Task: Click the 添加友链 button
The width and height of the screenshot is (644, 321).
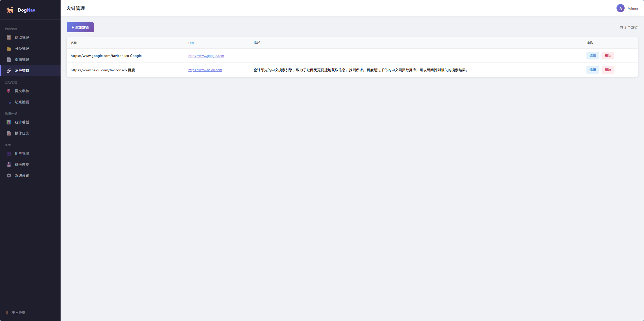Action: pyautogui.click(x=80, y=27)
